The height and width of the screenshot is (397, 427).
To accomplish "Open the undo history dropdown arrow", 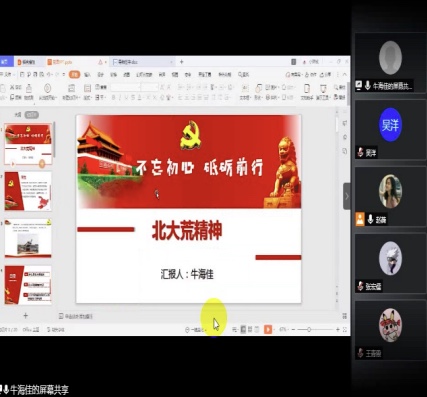I will [53, 74].
